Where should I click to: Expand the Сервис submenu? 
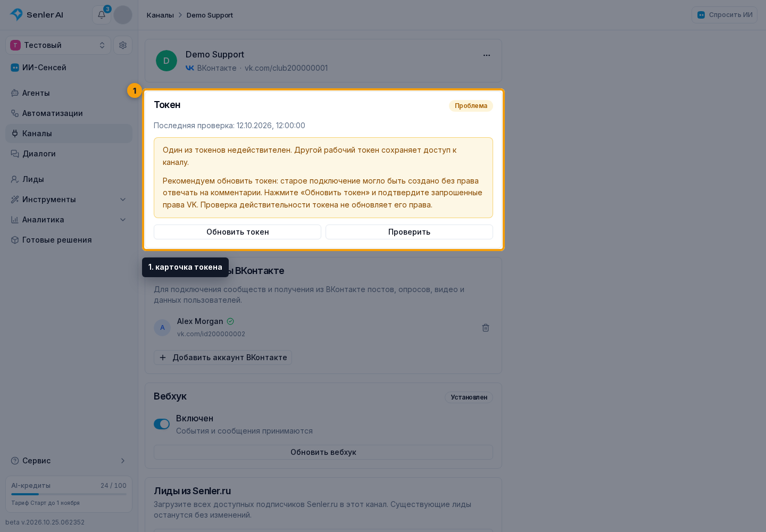pos(69,461)
